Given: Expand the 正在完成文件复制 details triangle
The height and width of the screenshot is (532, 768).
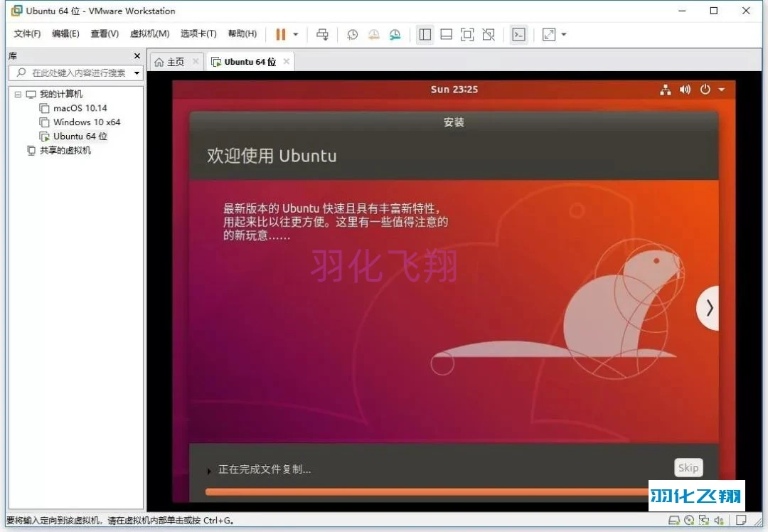Looking at the screenshot, I should [x=209, y=471].
